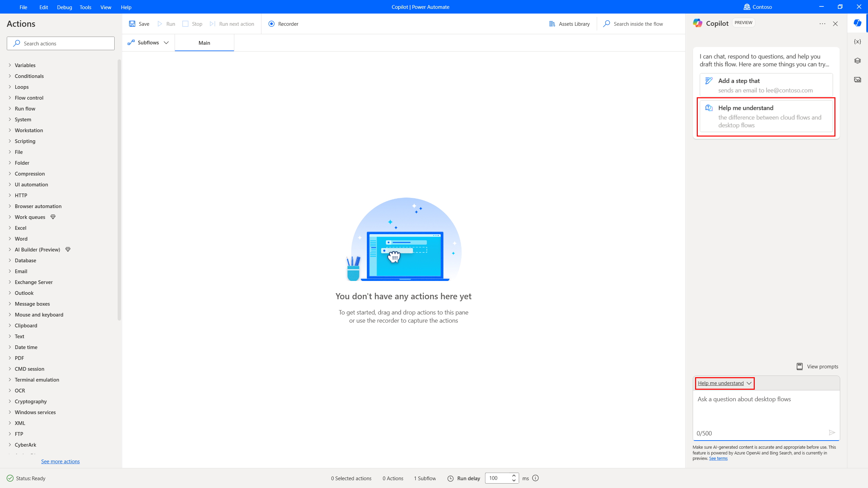This screenshot has width=868, height=488.
Task: Click the Copilot panel icon
Action: click(x=858, y=23)
